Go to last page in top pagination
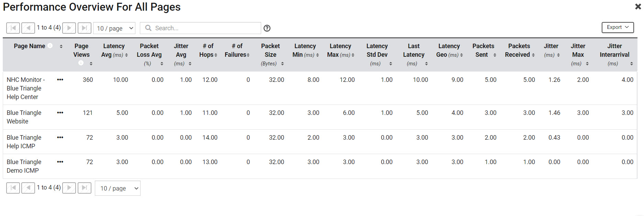Screen dimensions: 644x216 tap(84, 28)
